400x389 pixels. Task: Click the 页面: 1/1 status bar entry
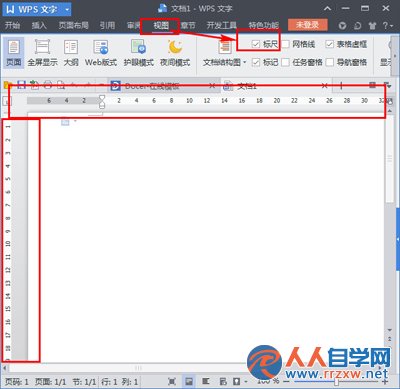[51, 382]
